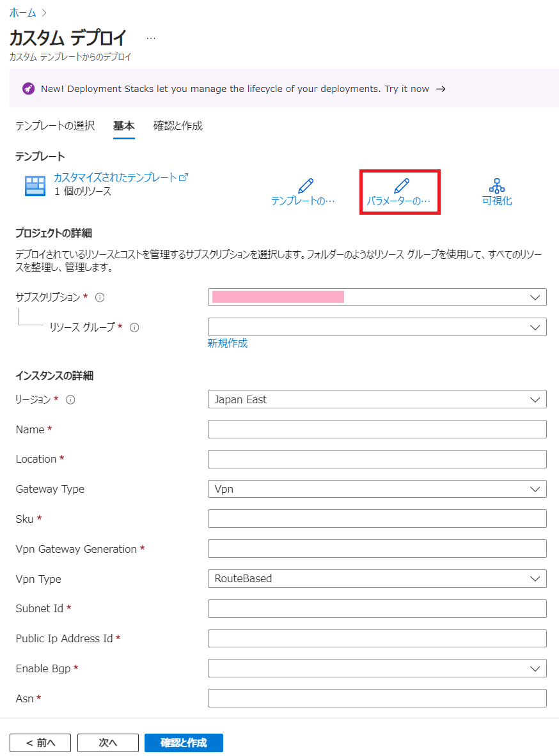The height and width of the screenshot is (756, 559).
Task: Click the blue 確認と作成 button
Action: click(184, 743)
